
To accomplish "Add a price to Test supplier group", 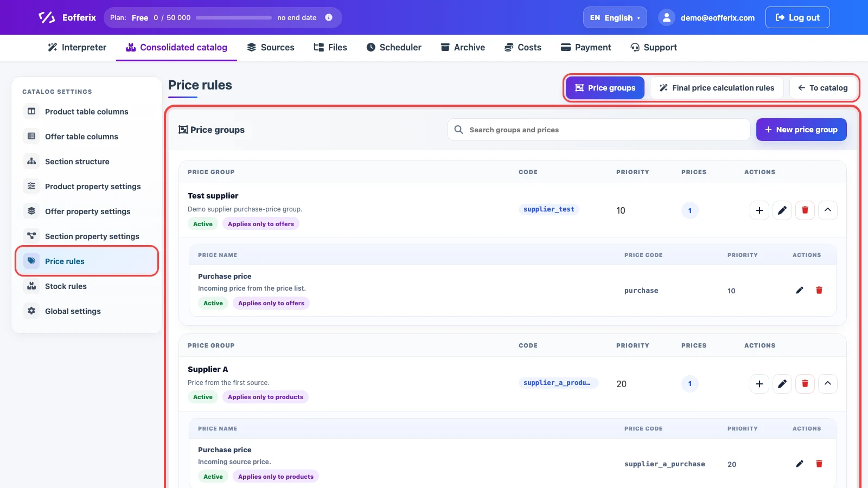I will coord(759,210).
